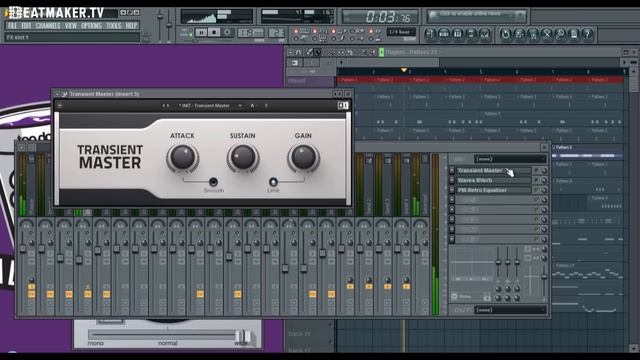Click to enable online news panel
The image size is (640, 360).
[476, 16]
